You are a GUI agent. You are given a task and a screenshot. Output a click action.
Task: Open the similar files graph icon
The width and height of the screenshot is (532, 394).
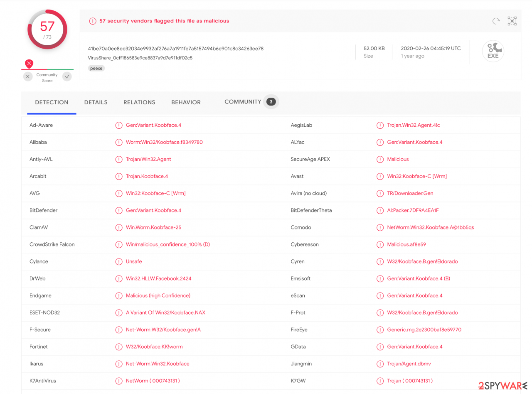(x=512, y=21)
